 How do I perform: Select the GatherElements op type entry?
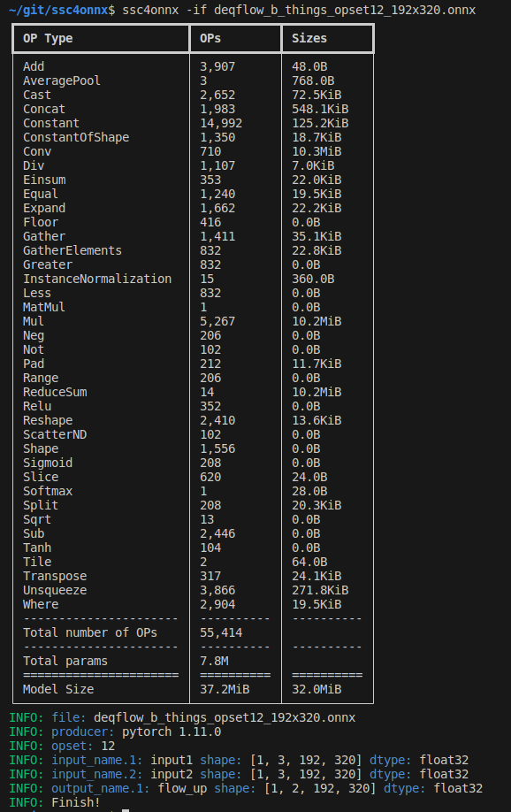pos(72,250)
